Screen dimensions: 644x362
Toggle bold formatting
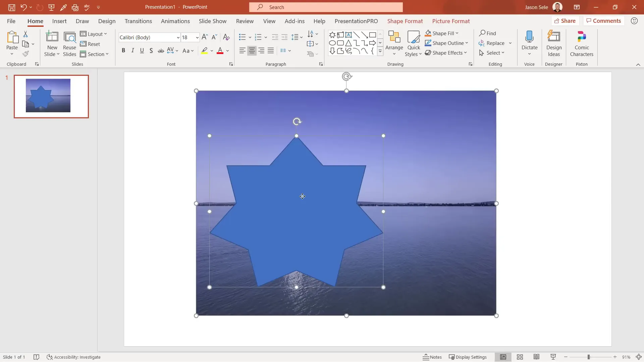point(123,51)
